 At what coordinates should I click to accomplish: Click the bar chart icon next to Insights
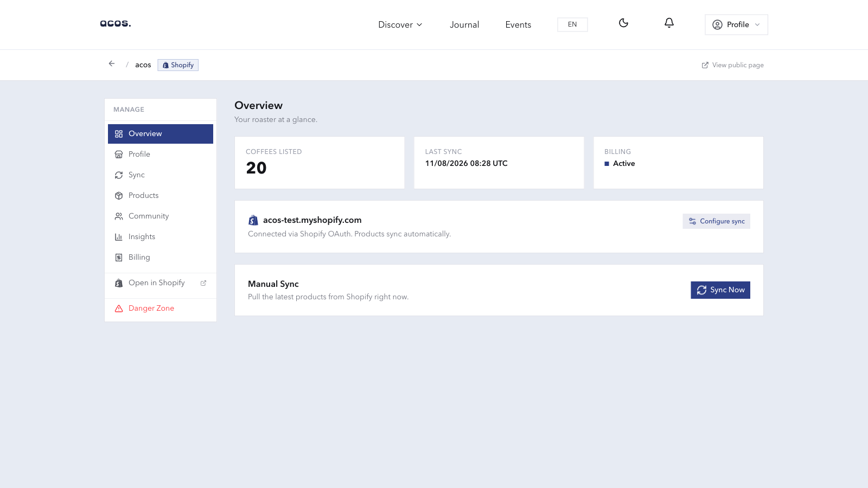pyautogui.click(x=119, y=237)
